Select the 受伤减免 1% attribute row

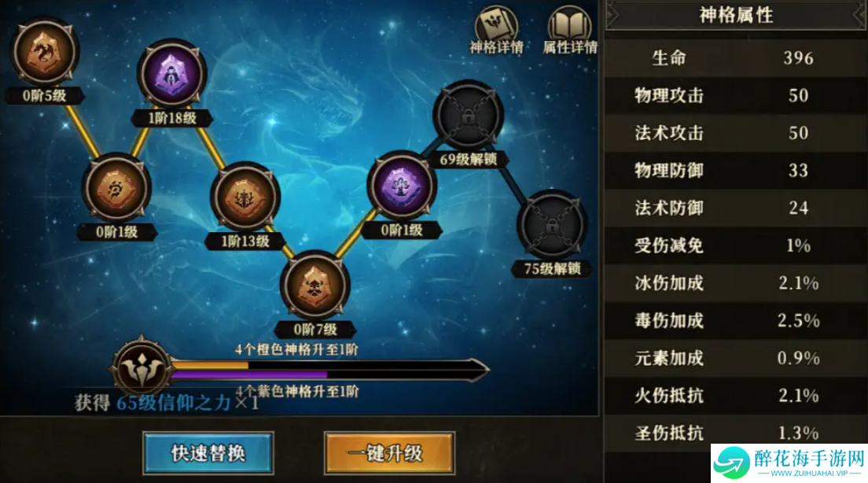pyautogui.click(x=736, y=245)
